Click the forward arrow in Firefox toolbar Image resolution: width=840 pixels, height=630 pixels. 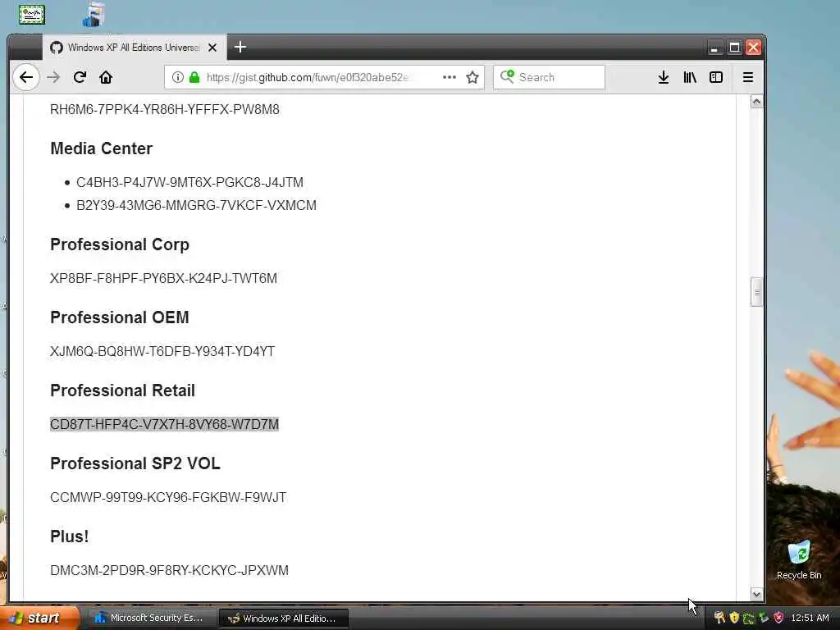coord(53,77)
